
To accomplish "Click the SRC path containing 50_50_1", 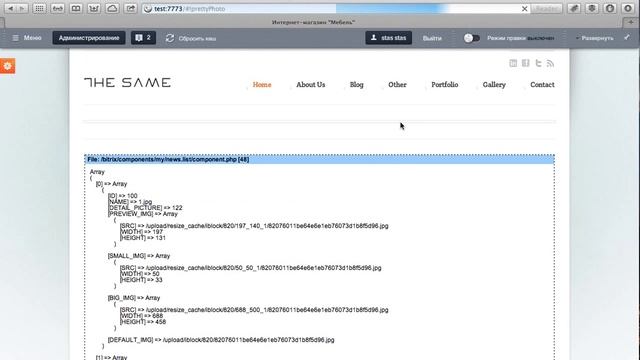I will coord(250,268).
